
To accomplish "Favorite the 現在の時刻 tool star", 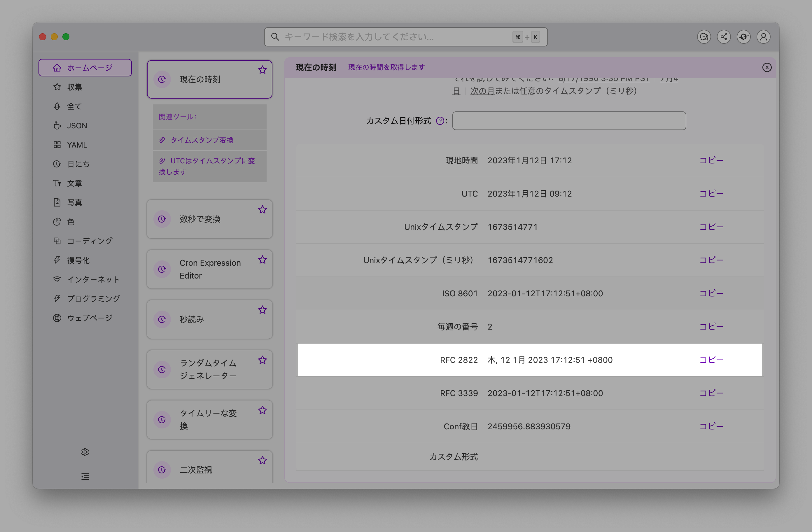I will pyautogui.click(x=262, y=70).
